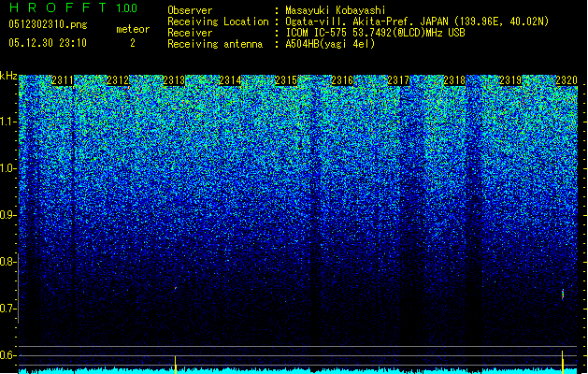
Task: Click the 2312 time marker
Action: (118, 80)
